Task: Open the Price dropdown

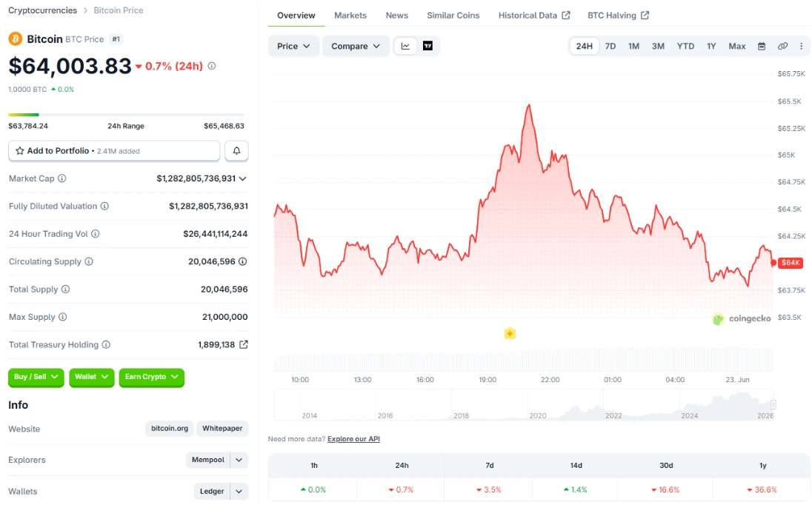Action: click(293, 46)
